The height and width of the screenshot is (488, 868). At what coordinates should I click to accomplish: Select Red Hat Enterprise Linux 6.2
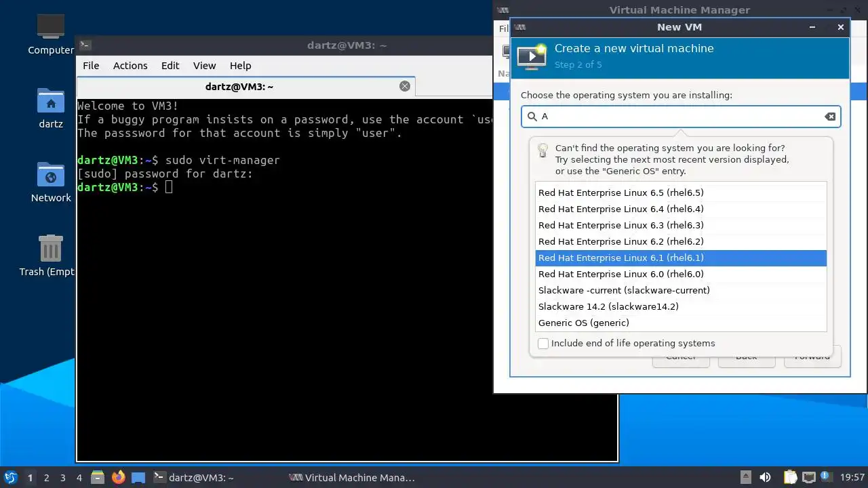(x=681, y=241)
